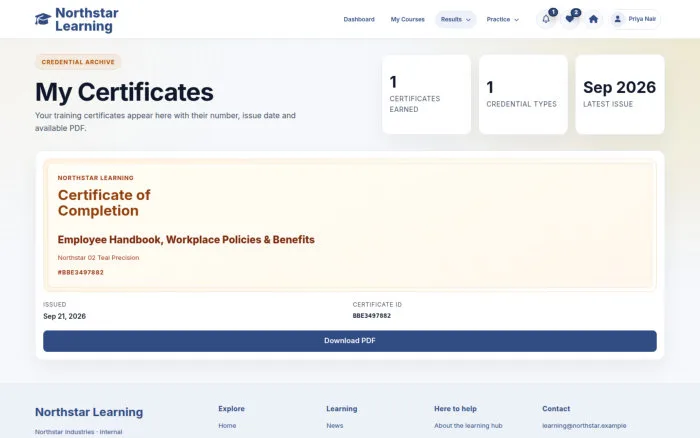Click the My Certificates heading
The height and width of the screenshot is (438, 700).
coord(124,92)
